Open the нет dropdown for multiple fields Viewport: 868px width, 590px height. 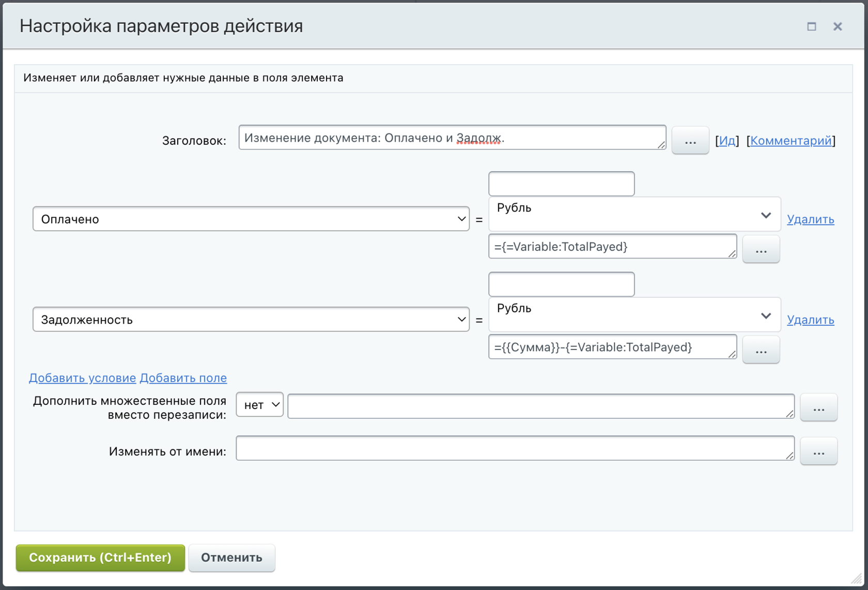point(260,405)
